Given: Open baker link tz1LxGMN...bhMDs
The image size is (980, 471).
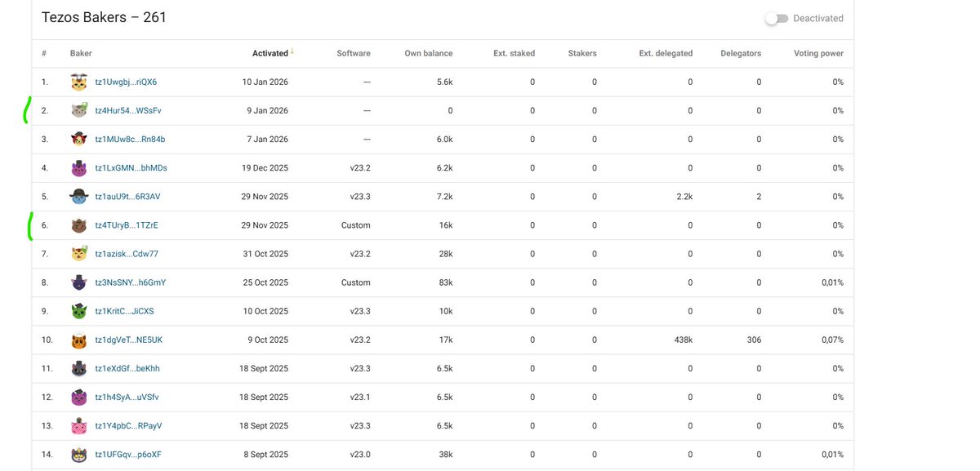Looking at the screenshot, I should pyautogui.click(x=131, y=167).
